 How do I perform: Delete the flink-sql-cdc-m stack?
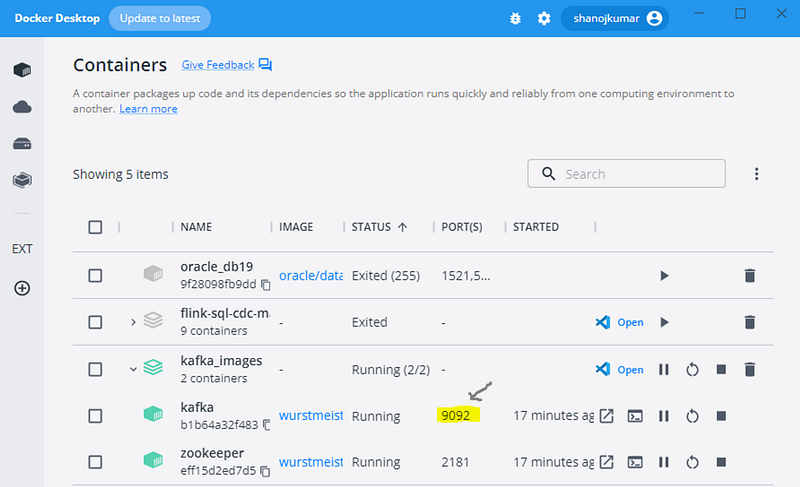749,322
